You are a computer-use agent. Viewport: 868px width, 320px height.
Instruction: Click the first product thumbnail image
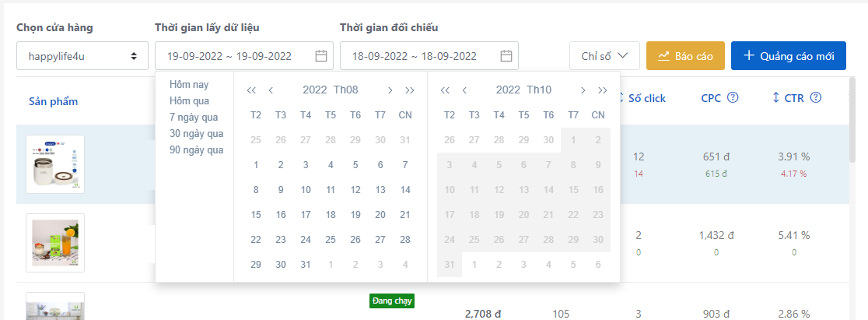pos(55,164)
